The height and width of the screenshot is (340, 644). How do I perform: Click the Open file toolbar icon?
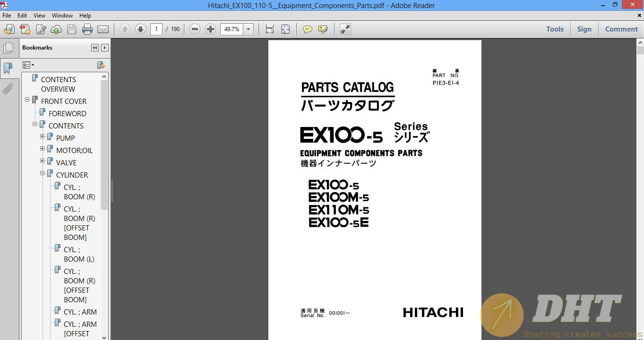9,29
